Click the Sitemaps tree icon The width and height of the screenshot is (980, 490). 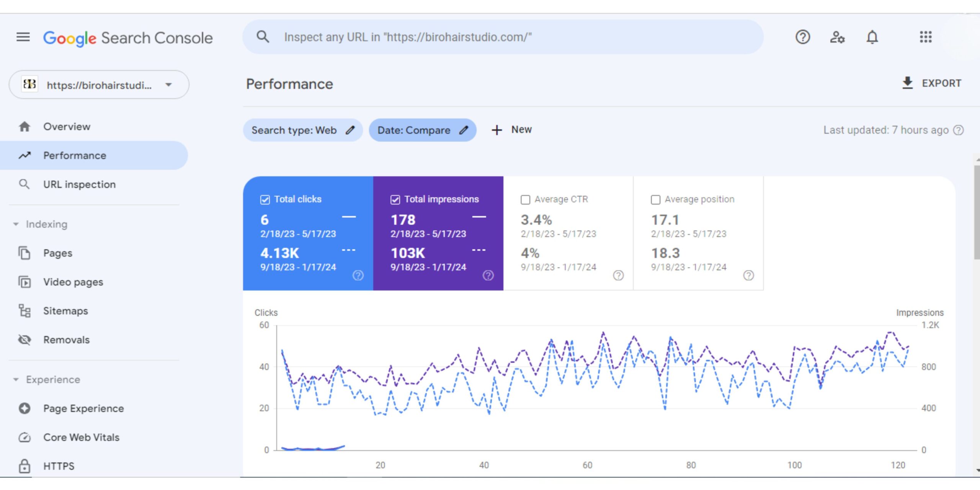(x=24, y=311)
